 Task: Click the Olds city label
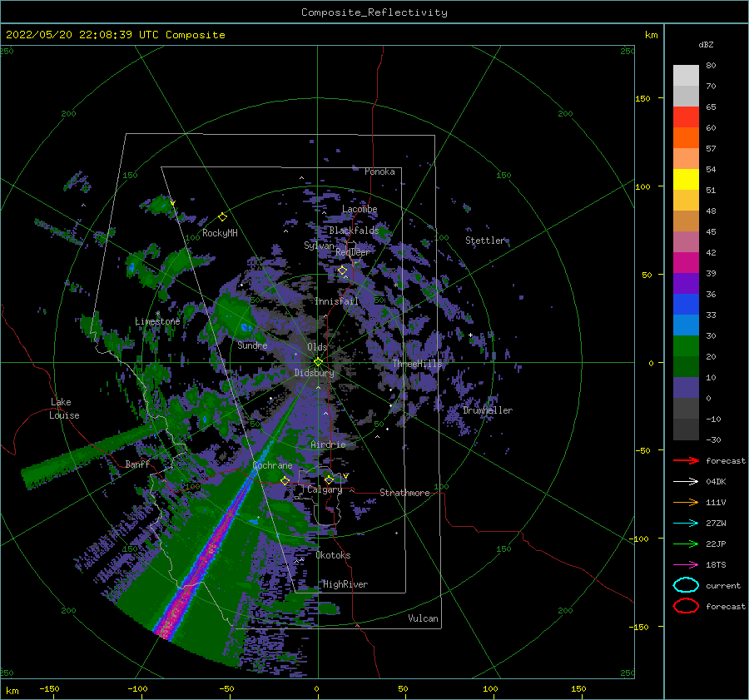317,347
